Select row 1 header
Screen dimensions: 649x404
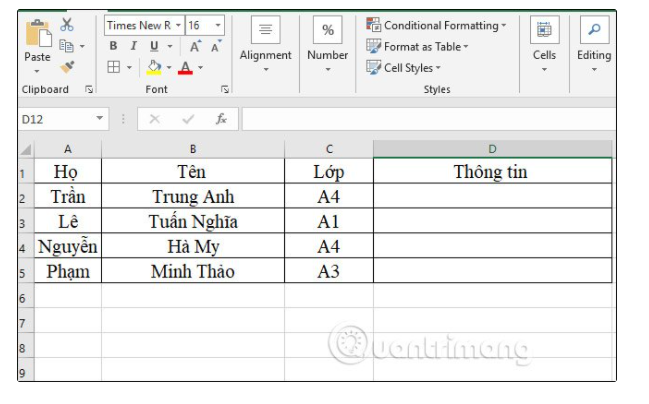coord(26,172)
